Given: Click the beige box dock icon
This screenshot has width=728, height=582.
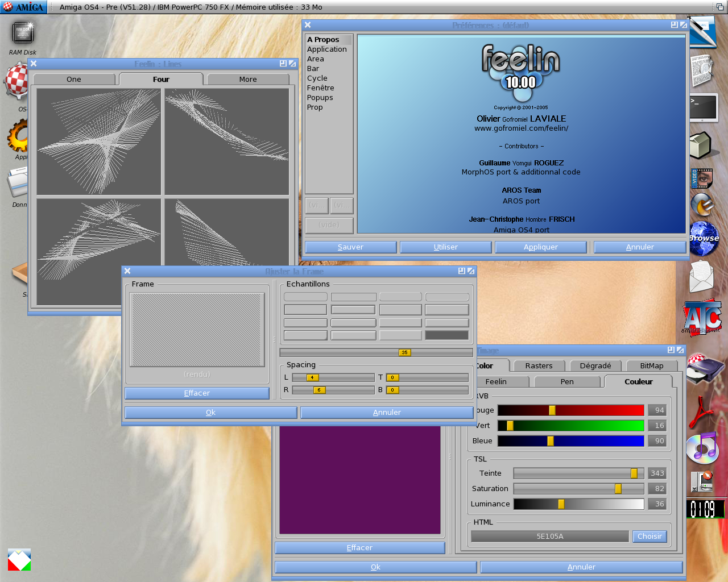Looking at the screenshot, I should (701, 145).
